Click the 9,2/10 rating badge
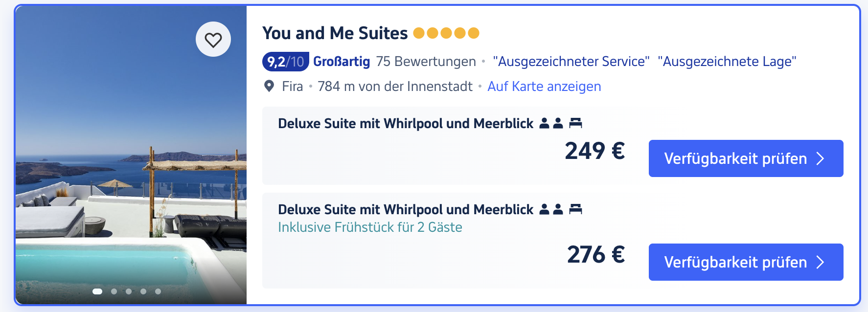868x312 pixels. (x=286, y=62)
